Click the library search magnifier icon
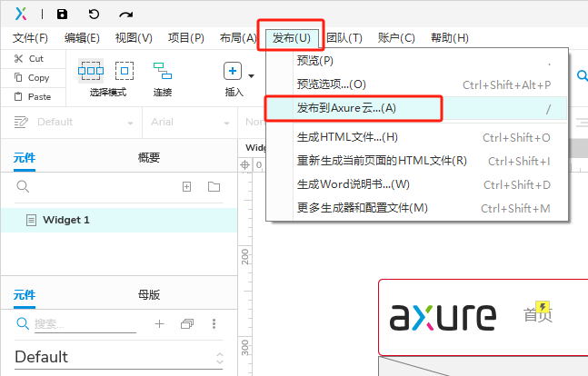 tap(23, 323)
